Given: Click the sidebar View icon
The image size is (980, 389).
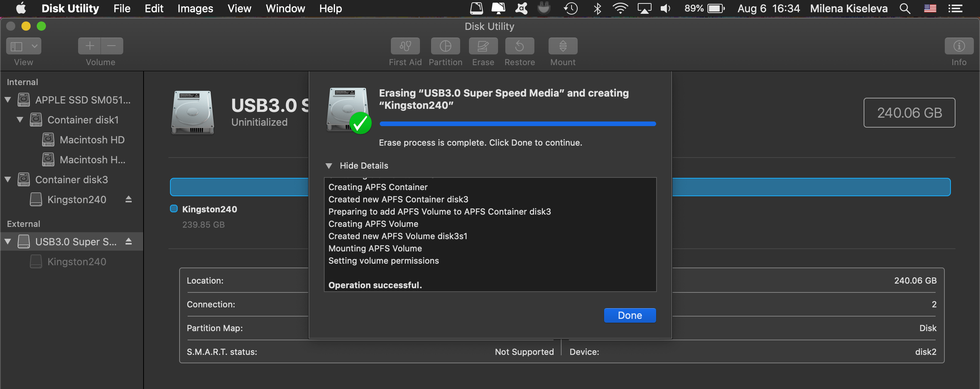Looking at the screenshot, I should tap(16, 46).
